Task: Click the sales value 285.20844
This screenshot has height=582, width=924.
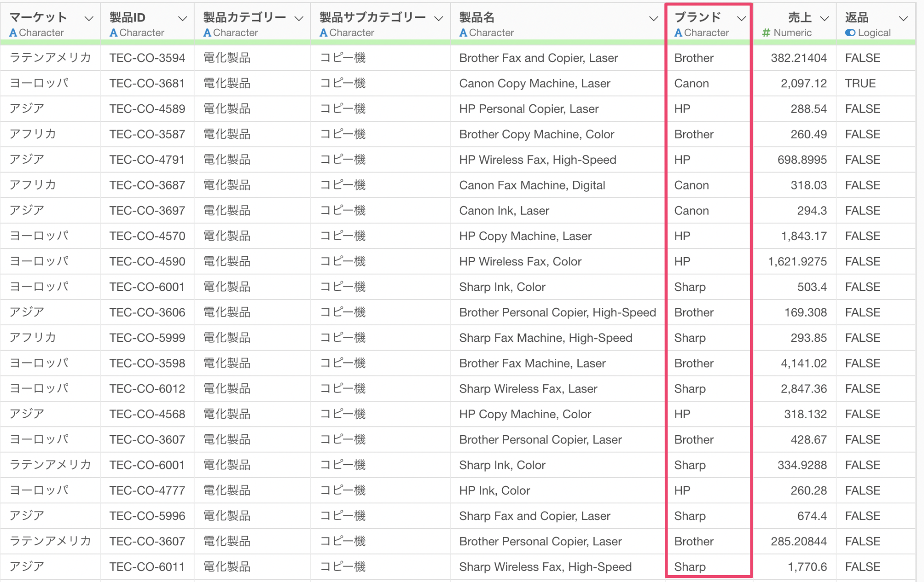Action: click(799, 541)
